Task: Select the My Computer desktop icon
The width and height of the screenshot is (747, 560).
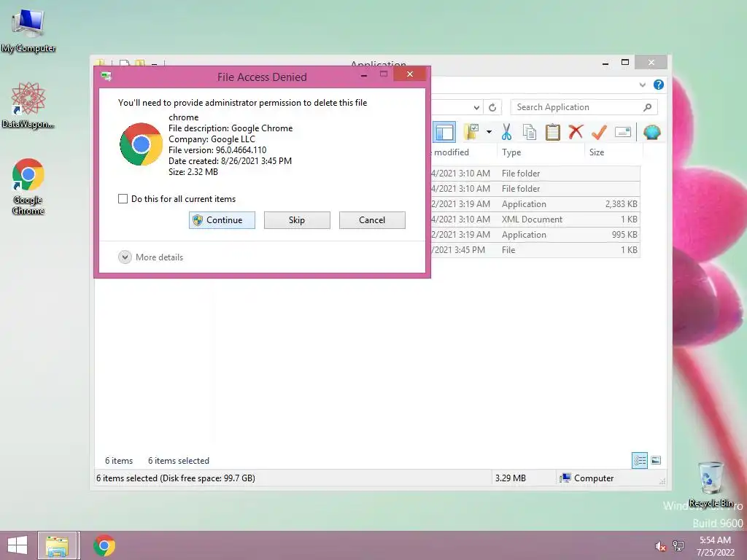Action: pyautogui.click(x=28, y=31)
